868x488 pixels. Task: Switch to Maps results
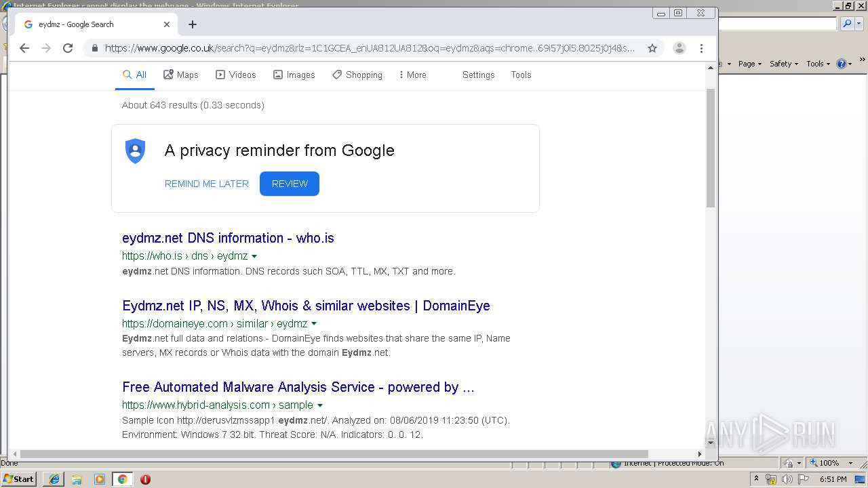[180, 75]
